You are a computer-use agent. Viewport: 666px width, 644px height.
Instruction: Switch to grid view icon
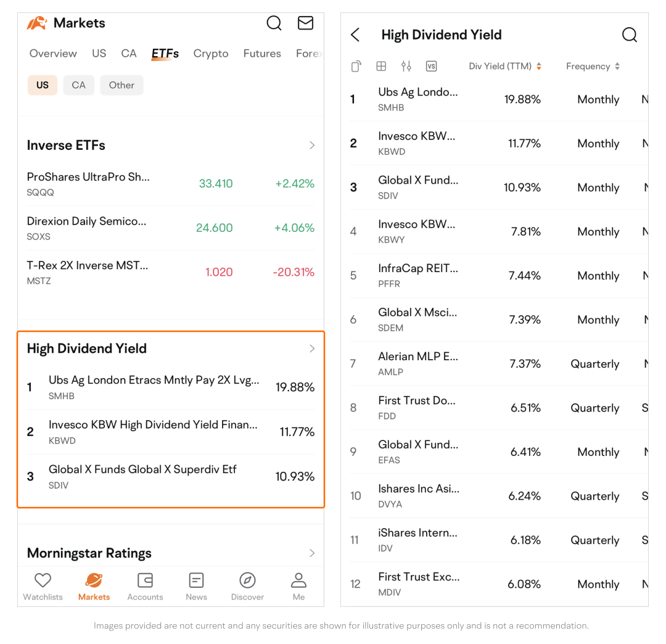tap(381, 67)
